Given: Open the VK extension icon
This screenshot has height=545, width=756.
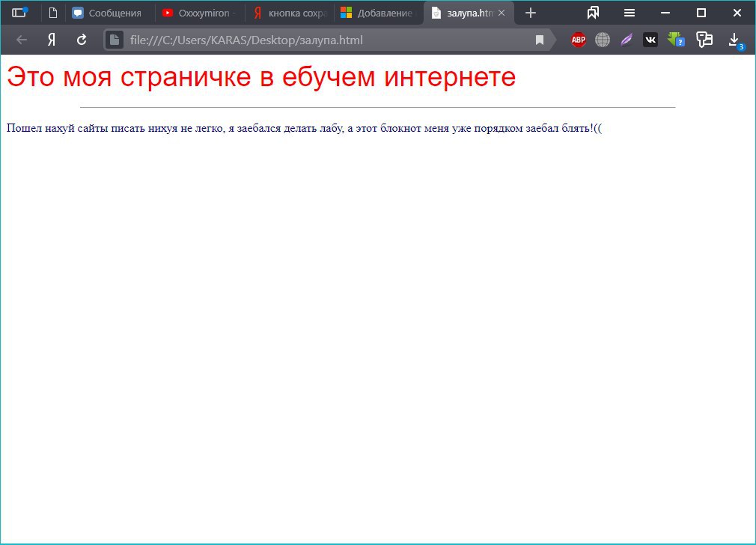Looking at the screenshot, I should click(x=650, y=40).
